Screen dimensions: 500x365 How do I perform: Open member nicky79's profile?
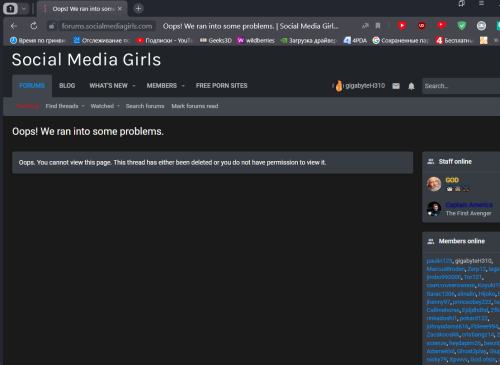(x=436, y=359)
